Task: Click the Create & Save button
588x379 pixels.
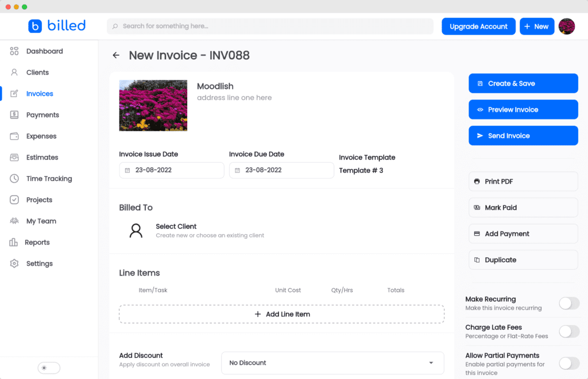Action: [x=523, y=83]
